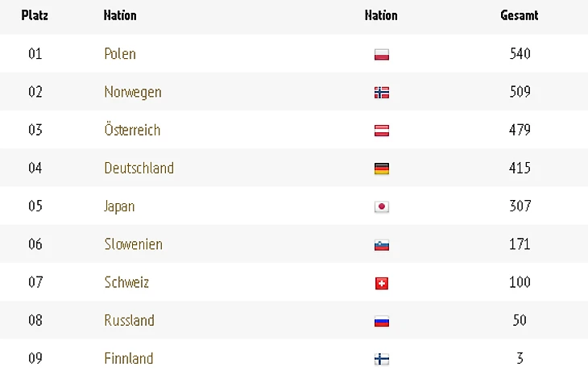Viewport: 588px width, 375px height.
Task: Click the Austria flag icon
Action: point(382,131)
